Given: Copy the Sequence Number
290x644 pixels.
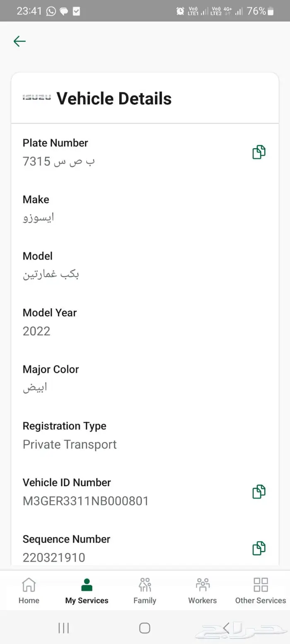Looking at the screenshot, I should [259, 548].
